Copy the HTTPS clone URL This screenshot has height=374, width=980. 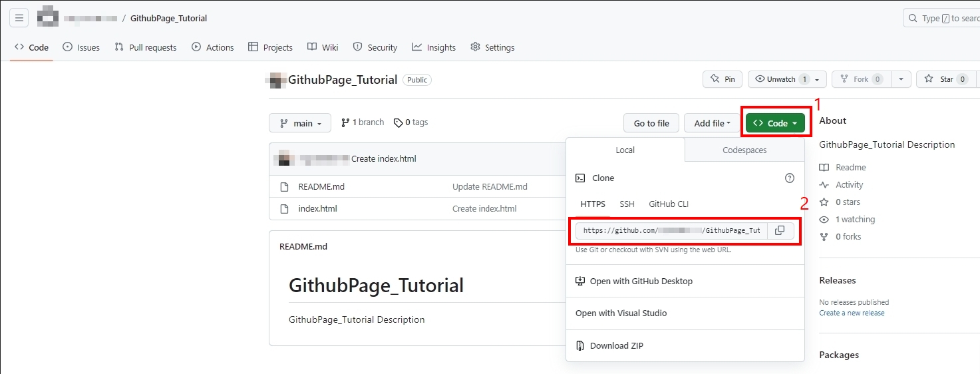click(780, 230)
